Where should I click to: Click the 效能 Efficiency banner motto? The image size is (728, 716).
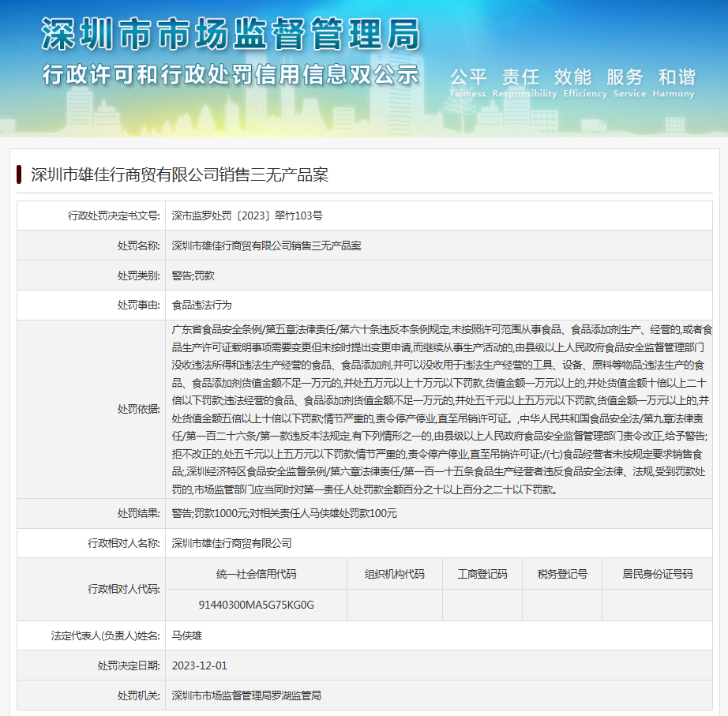click(584, 83)
